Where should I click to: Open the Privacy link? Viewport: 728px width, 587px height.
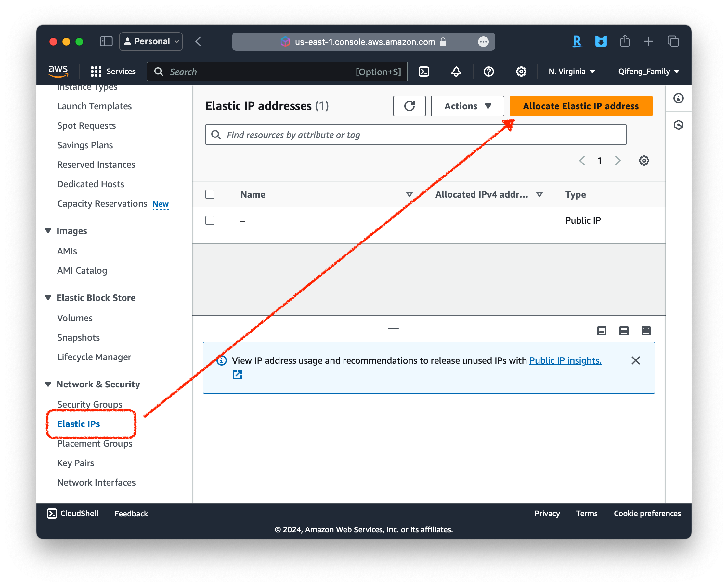tap(547, 513)
